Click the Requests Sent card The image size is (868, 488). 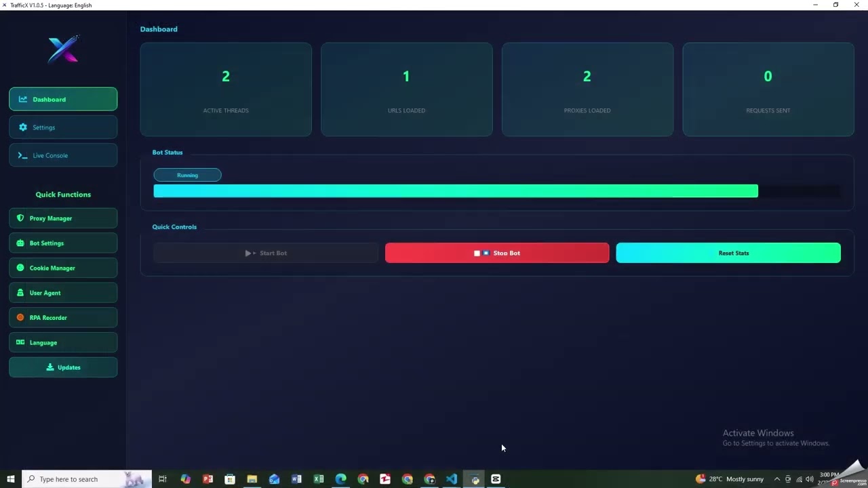768,89
